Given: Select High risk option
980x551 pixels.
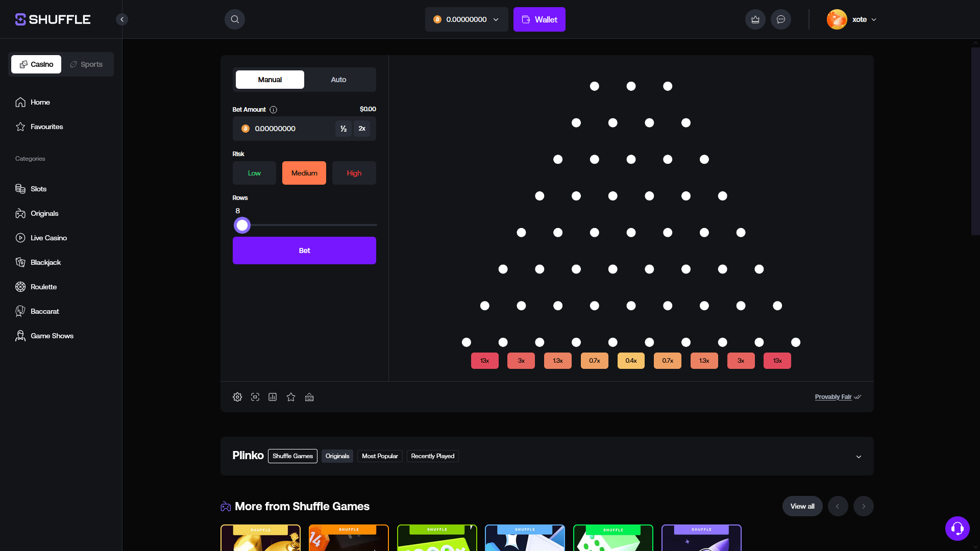Looking at the screenshot, I should click(354, 173).
